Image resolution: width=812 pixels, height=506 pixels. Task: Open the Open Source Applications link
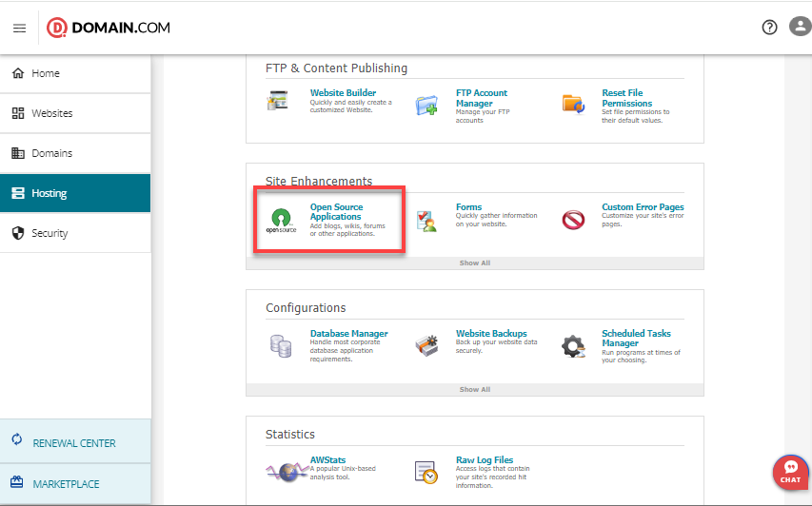[336, 211]
